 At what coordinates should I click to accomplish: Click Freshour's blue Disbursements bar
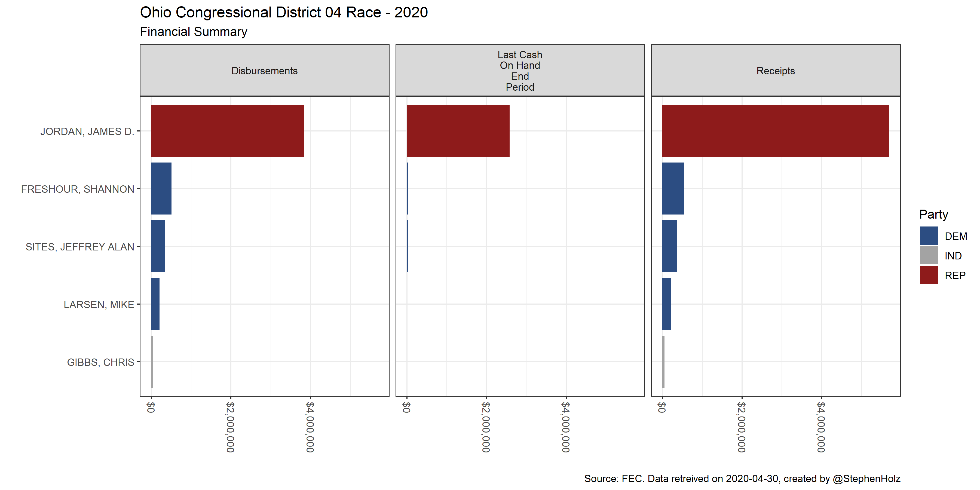161,188
